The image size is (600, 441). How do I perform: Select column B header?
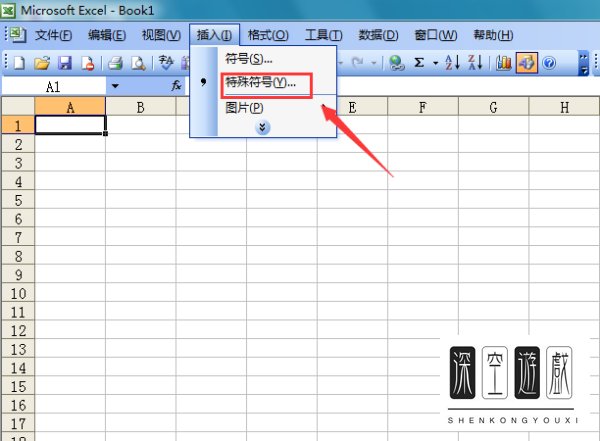tap(140, 106)
